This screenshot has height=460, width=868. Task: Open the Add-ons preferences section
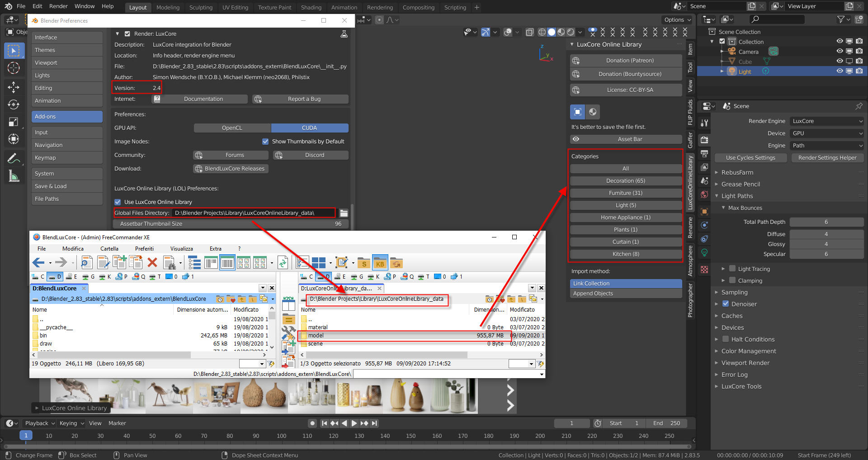pos(67,117)
